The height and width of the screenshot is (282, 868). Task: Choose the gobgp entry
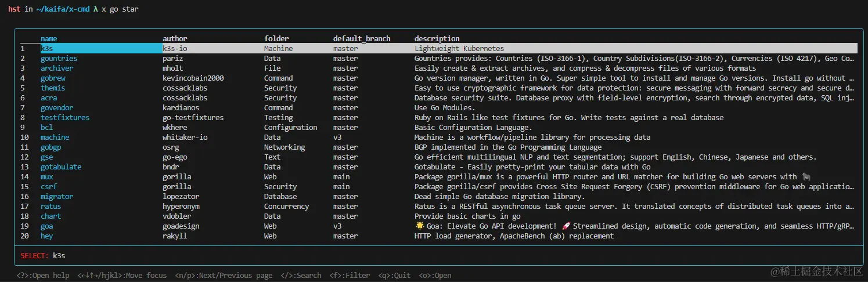click(x=51, y=147)
